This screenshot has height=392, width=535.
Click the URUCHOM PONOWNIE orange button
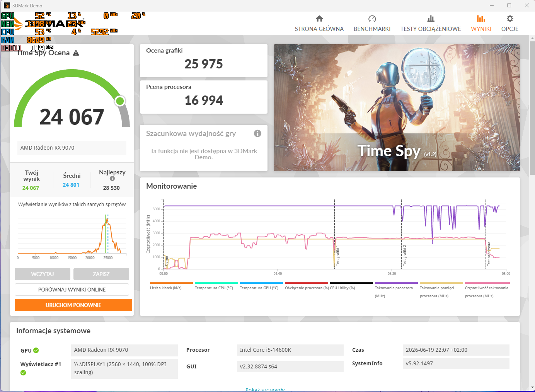pyautogui.click(x=73, y=305)
